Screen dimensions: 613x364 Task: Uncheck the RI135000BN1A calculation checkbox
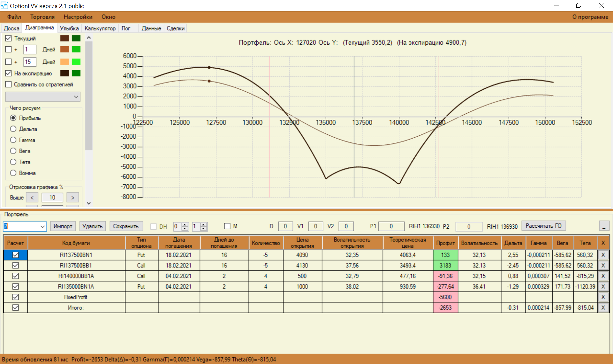[15, 286]
